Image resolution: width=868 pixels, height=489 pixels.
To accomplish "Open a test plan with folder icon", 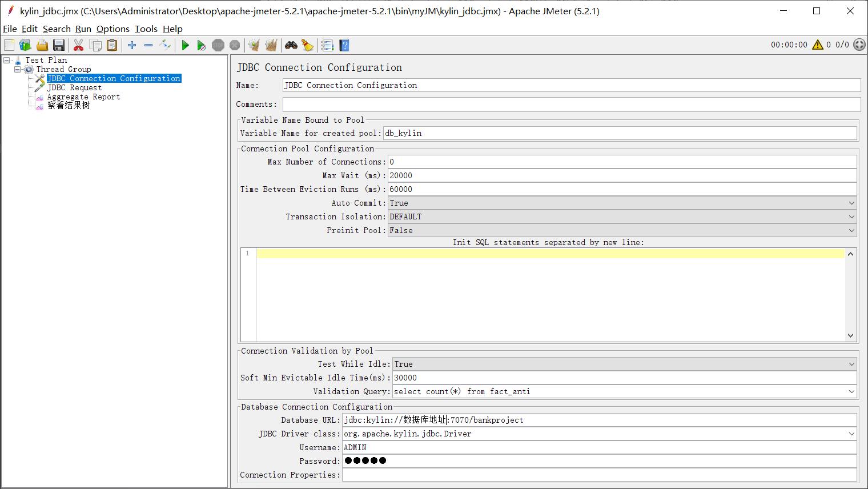I will tap(42, 45).
